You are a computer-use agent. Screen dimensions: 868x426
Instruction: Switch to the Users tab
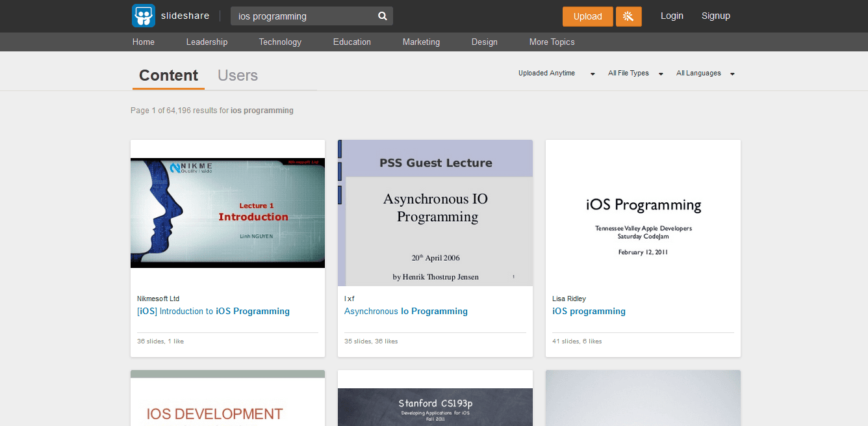tap(238, 75)
